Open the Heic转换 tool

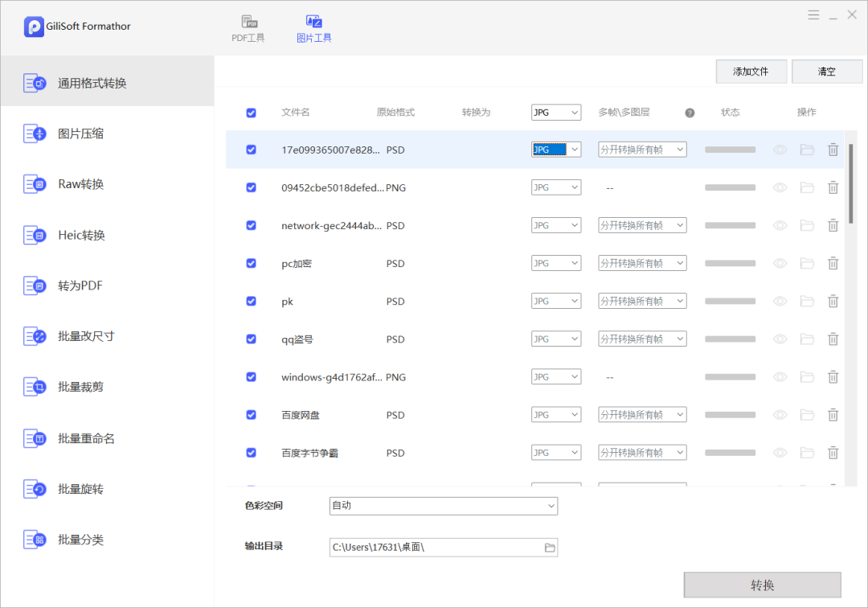tap(80, 235)
